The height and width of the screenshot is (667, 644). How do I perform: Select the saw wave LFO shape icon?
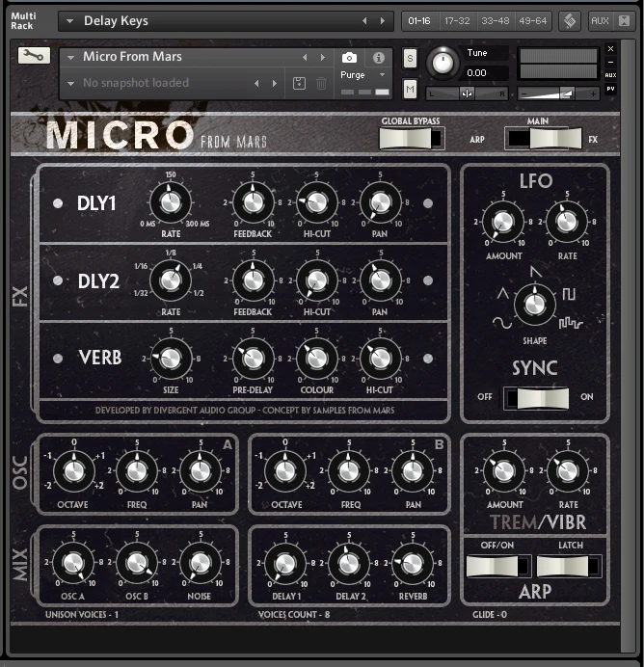point(536,272)
